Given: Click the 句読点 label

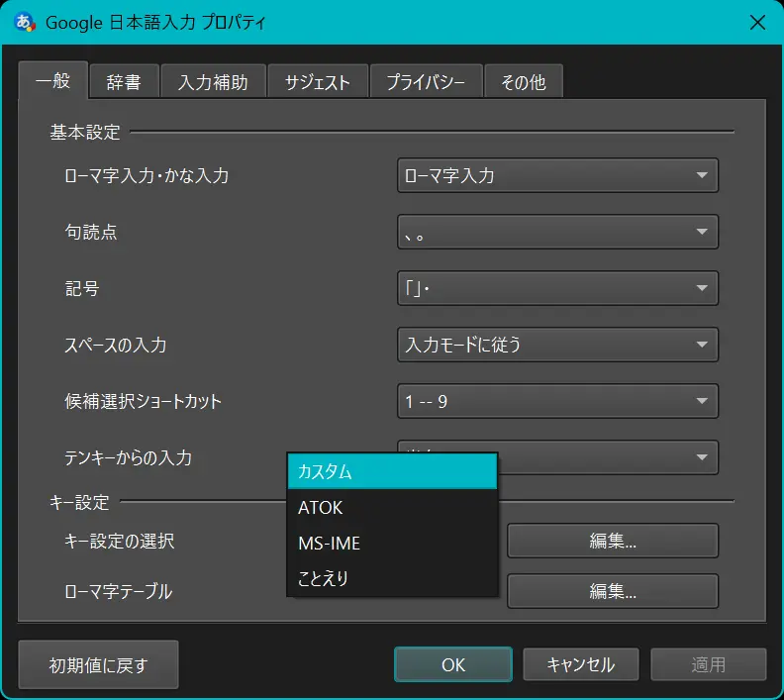Looking at the screenshot, I should pyautogui.click(x=91, y=232).
